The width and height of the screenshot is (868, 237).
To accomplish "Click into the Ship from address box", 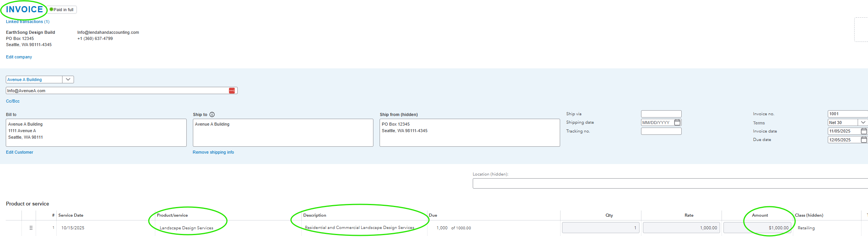I will [470, 133].
